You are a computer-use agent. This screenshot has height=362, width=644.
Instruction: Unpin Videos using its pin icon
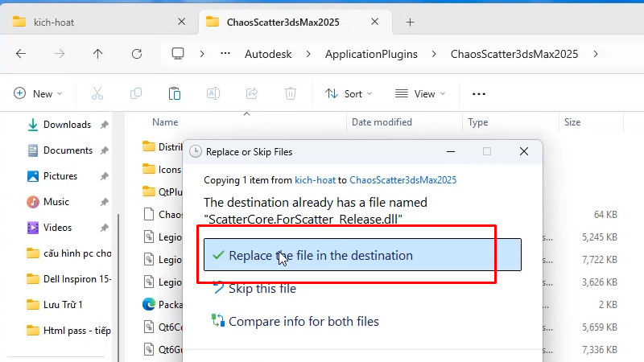105,228
